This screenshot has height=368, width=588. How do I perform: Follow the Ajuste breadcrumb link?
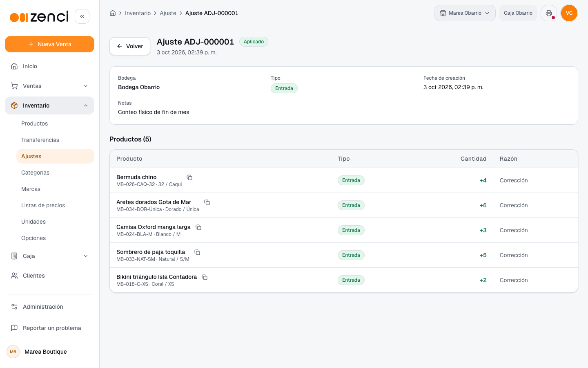[x=168, y=13]
